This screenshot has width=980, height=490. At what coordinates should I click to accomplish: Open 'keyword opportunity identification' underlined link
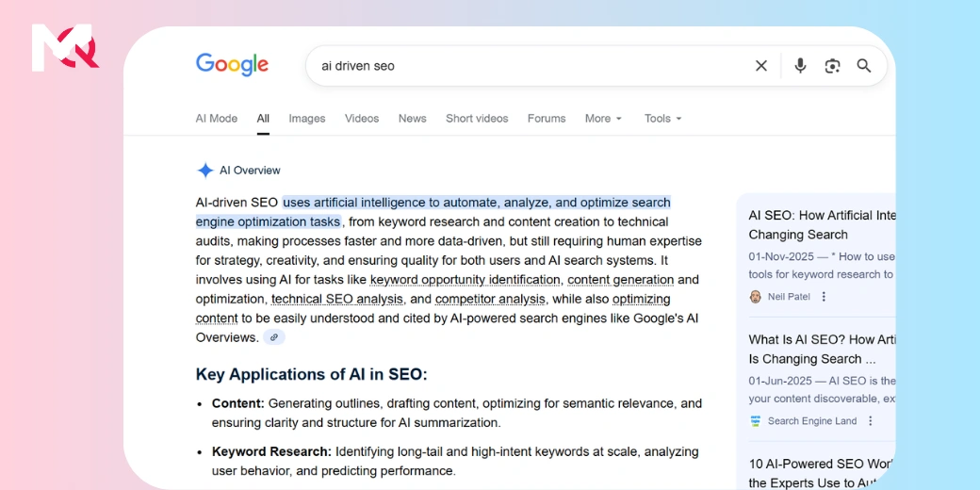point(465,279)
